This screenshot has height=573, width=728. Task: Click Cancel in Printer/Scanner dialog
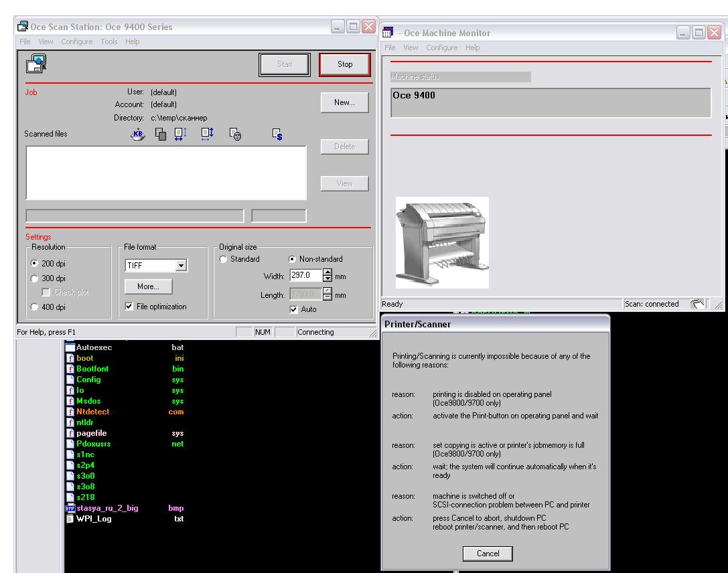pyautogui.click(x=488, y=554)
